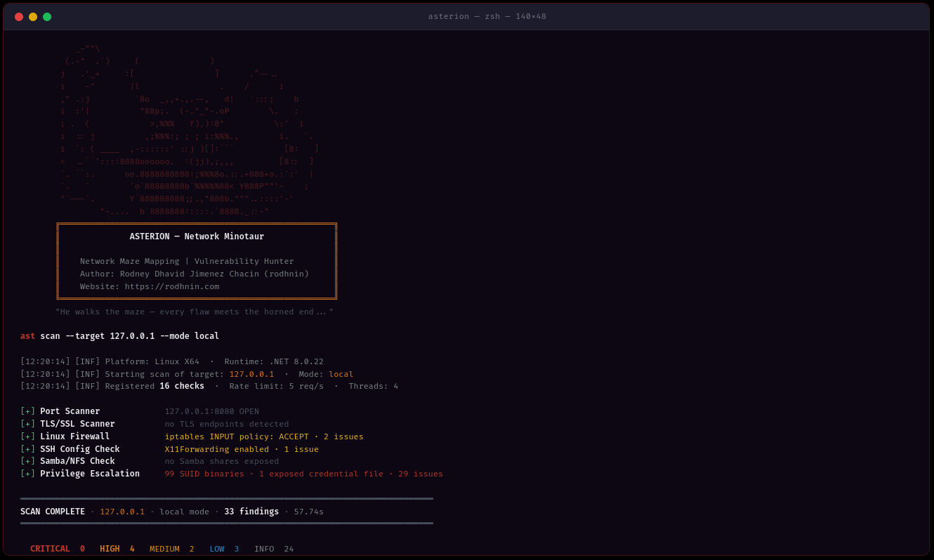Click the [+] marker beside SSH Config Check

[x=27, y=449]
